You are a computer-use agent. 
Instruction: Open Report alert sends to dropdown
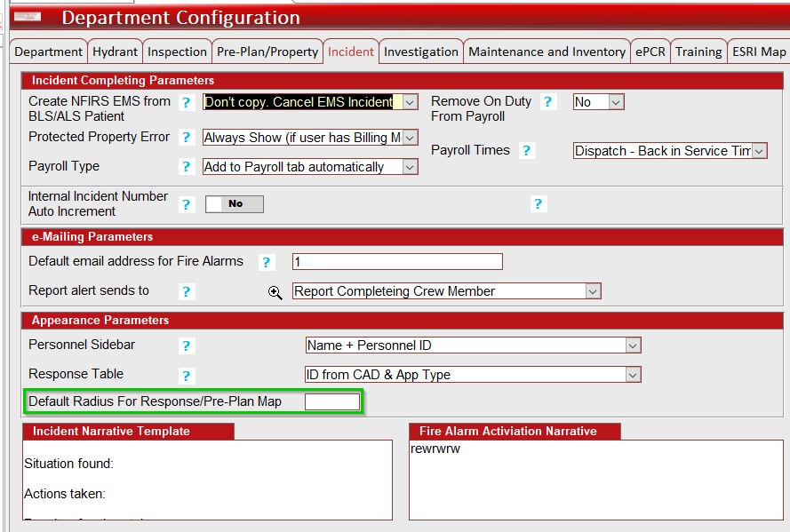[x=446, y=291]
